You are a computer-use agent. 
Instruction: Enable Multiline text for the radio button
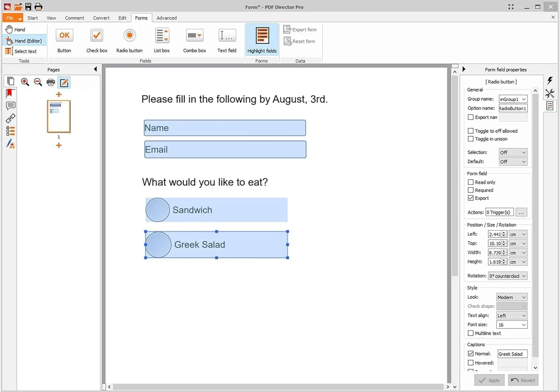point(471,333)
